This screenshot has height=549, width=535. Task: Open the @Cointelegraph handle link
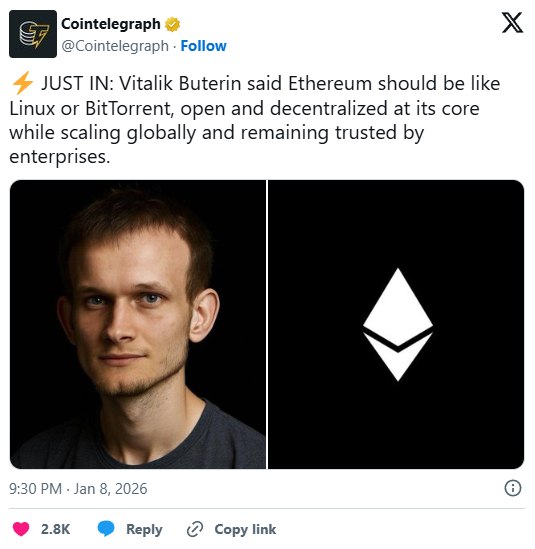(115, 46)
